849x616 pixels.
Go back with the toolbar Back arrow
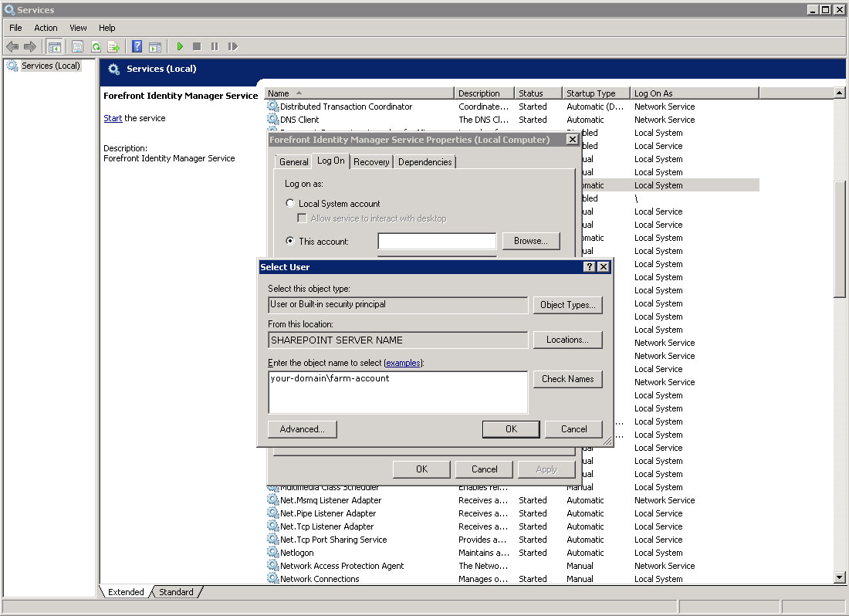tap(12, 46)
